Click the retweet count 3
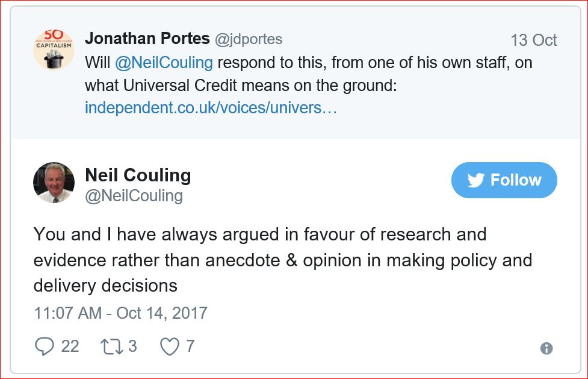This screenshot has height=379, width=588. (132, 346)
